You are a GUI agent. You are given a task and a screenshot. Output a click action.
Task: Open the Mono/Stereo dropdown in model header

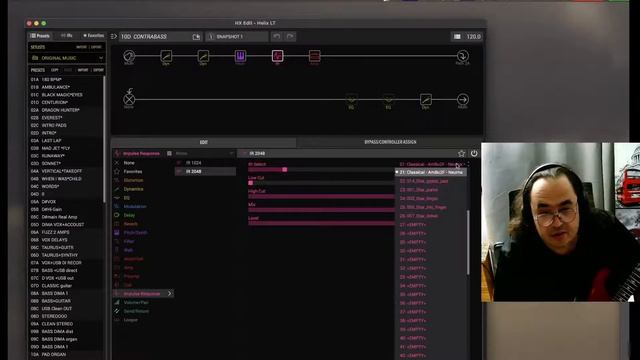[x=204, y=153]
